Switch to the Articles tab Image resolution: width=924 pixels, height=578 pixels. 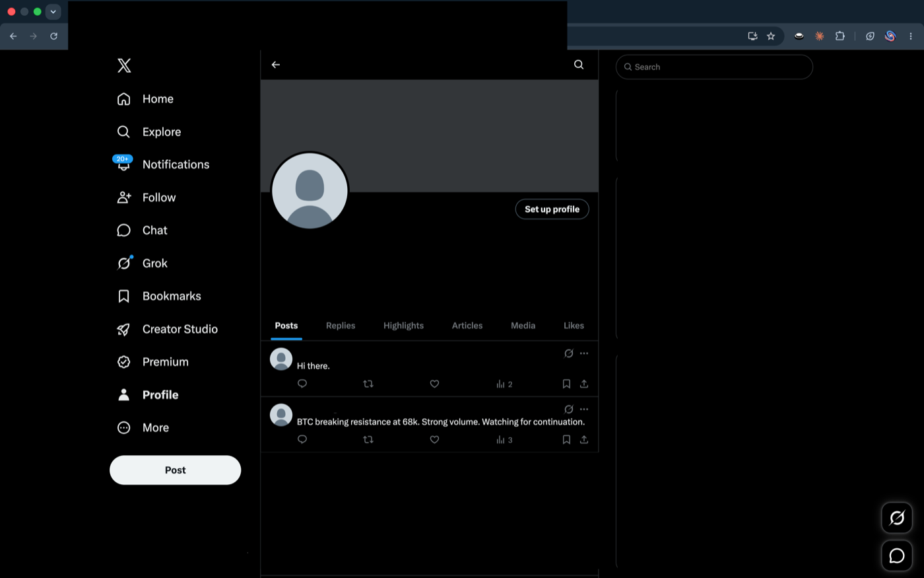(467, 326)
